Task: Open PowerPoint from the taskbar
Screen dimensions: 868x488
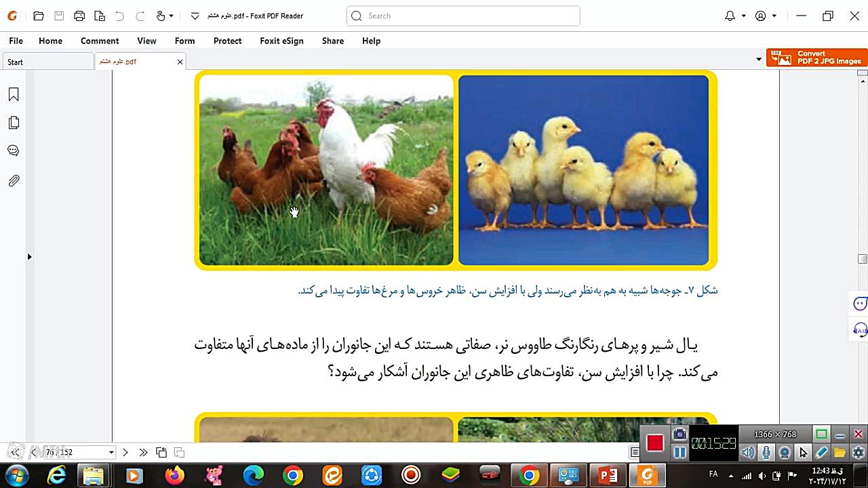Action: point(608,476)
